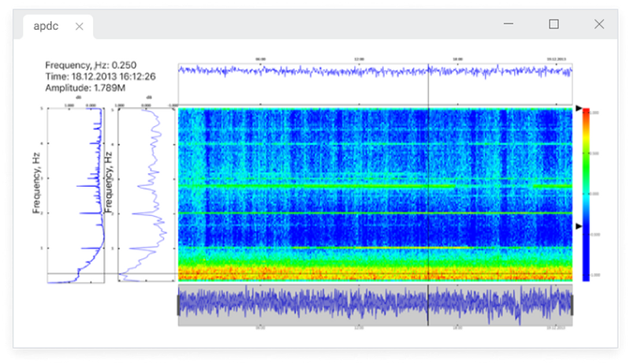
Task: Click the second frequency spectrum plot
Action: pos(146,195)
